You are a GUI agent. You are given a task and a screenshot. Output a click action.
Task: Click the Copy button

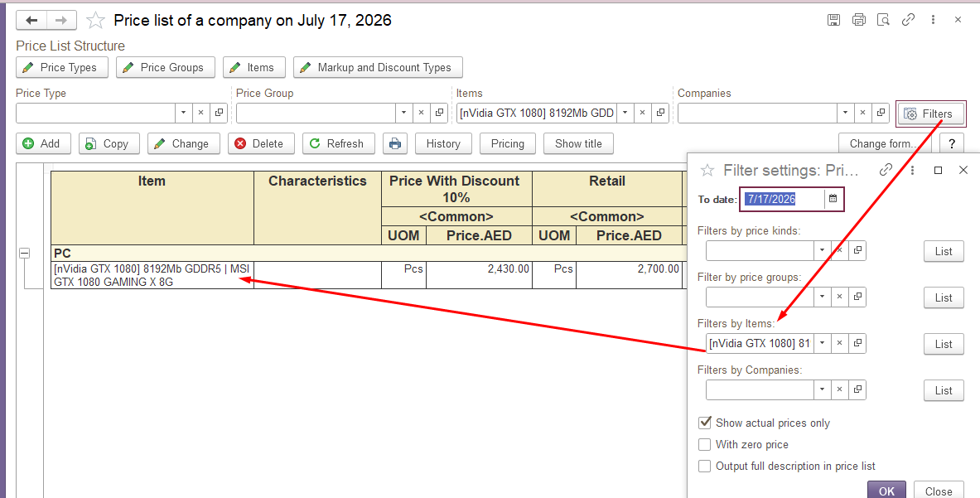point(109,143)
